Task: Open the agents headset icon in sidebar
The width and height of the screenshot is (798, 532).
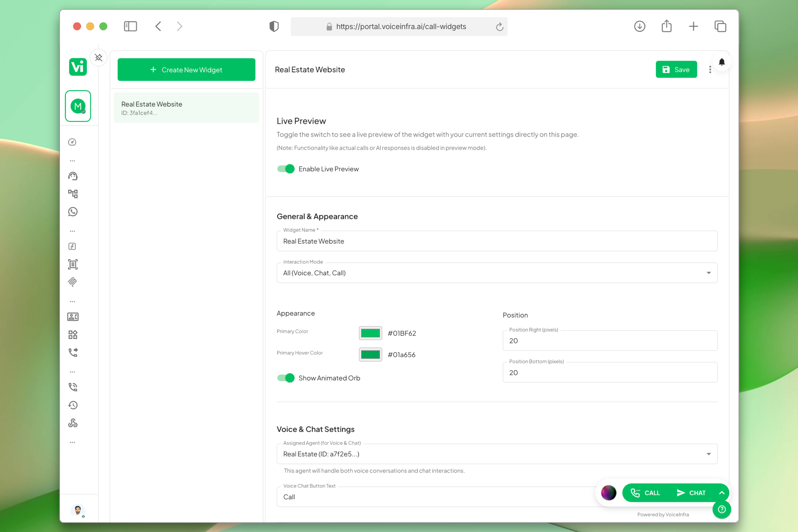Action: tap(73, 176)
